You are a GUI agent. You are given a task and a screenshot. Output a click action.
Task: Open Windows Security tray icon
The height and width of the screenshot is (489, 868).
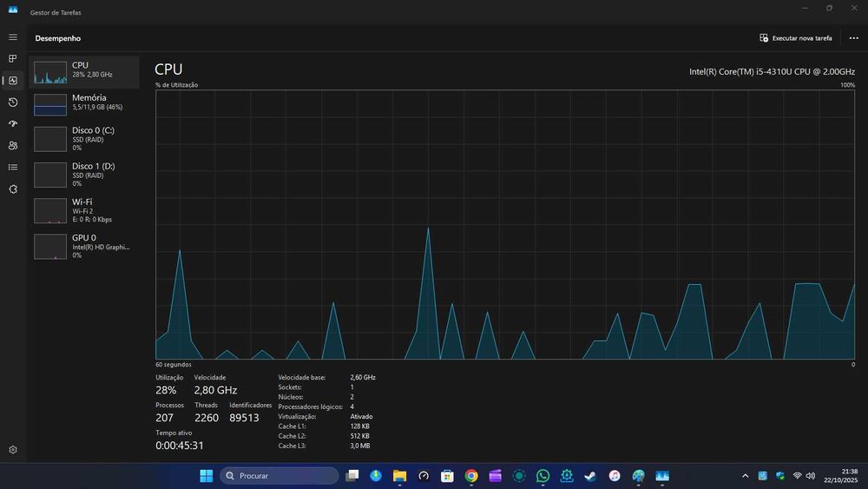click(780, 476)
